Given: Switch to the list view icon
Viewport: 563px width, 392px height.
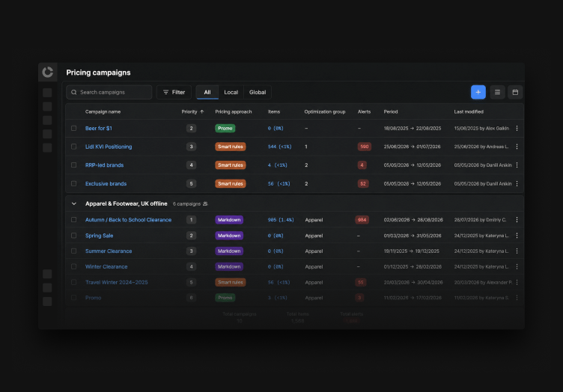Looking at the screenshot, I should point(497,92).
